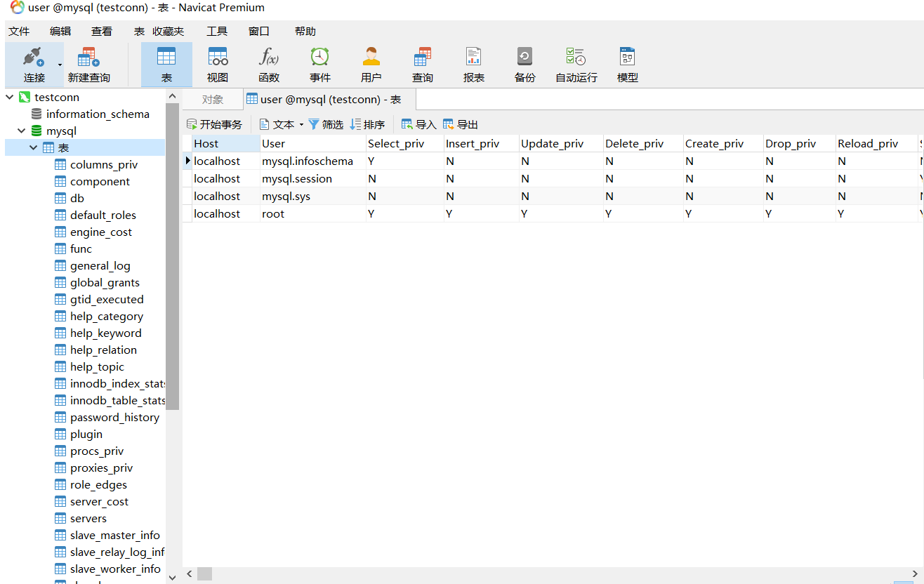This screenshot has height=584, width=924.
Task: Select the mysql.sys user cell
Action: pyautogui.click(x=313, y=196)
